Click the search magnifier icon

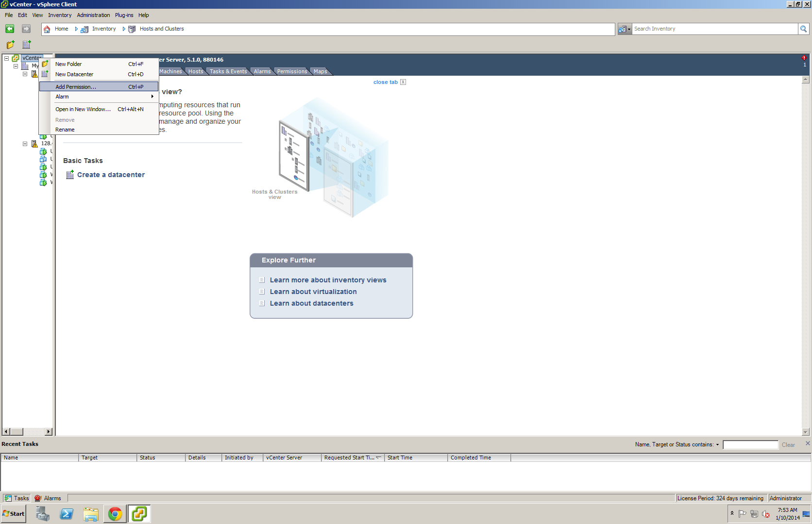pos(803,29)
